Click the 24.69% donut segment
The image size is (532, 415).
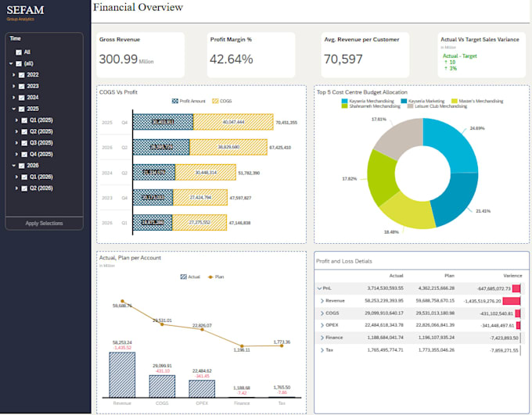(x=453, y=146)
